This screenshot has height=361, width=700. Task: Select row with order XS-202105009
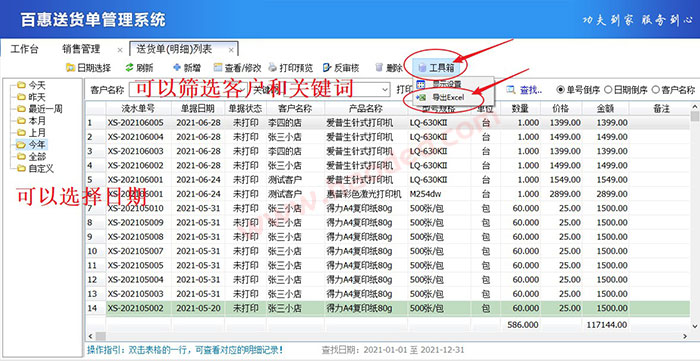click(388, 223)
